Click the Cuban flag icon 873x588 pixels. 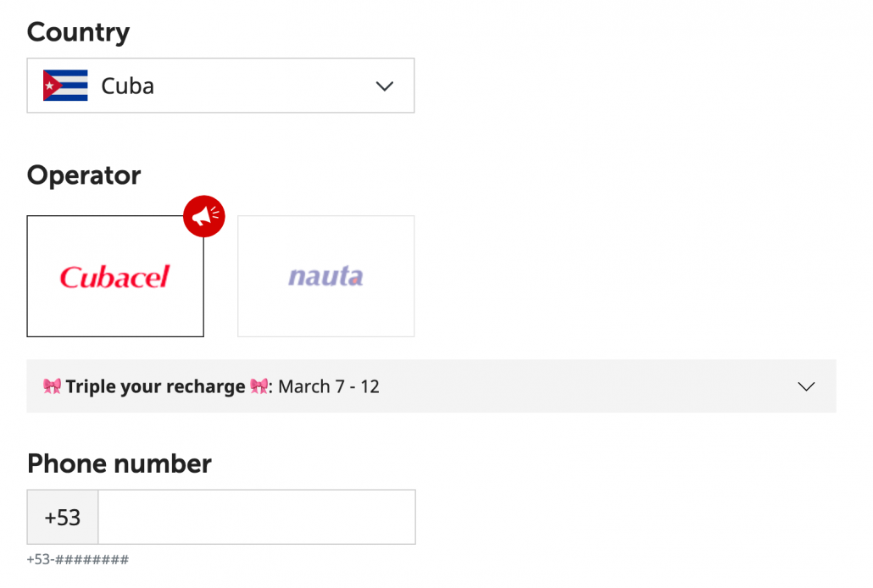(65, 86)
